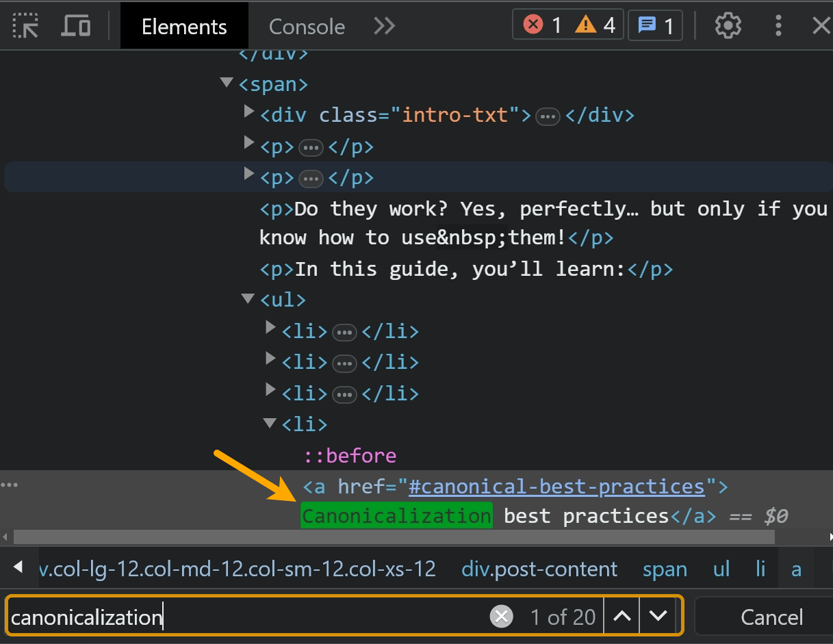
Task: Select the Elements tab
Action: 183,27
